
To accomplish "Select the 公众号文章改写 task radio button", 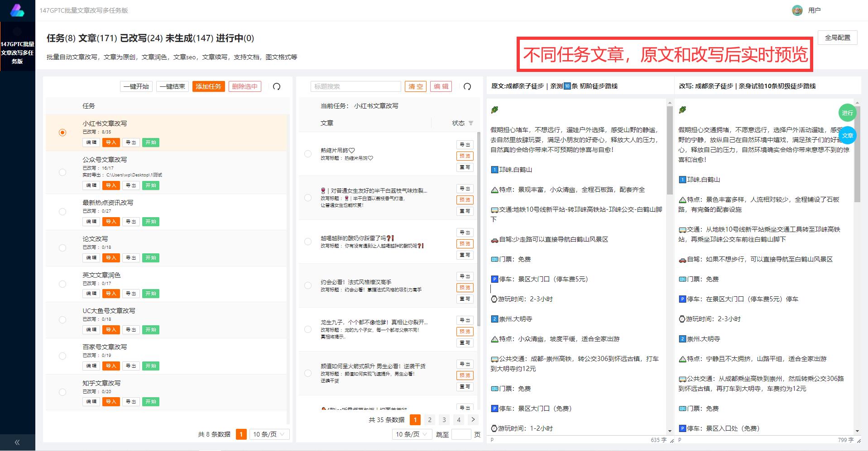I will [x=62, y=172].
